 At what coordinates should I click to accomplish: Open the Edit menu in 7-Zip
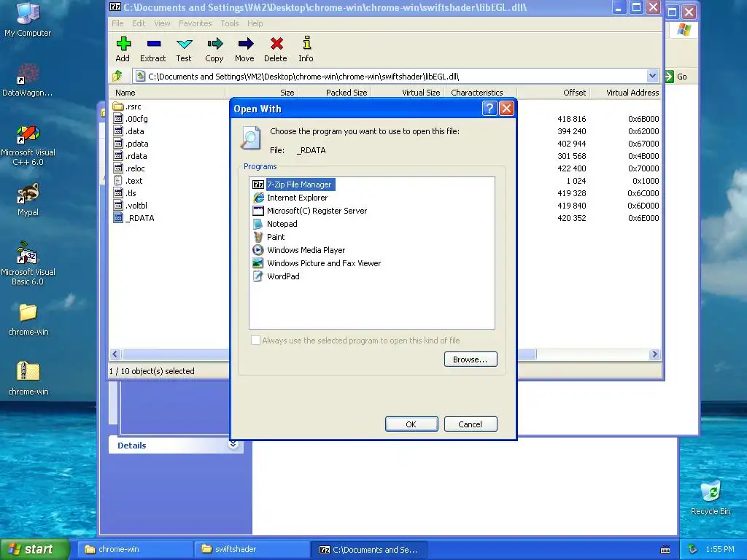[139, 23]
